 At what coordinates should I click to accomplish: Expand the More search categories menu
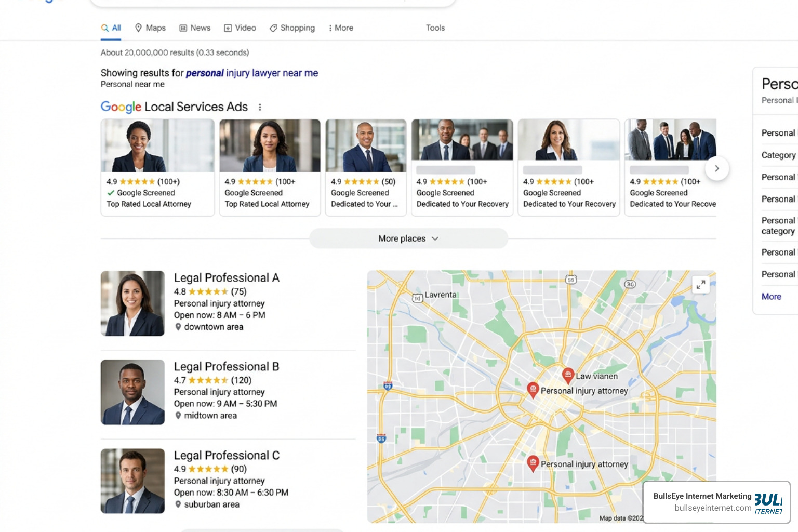click(x=341, y=28)
